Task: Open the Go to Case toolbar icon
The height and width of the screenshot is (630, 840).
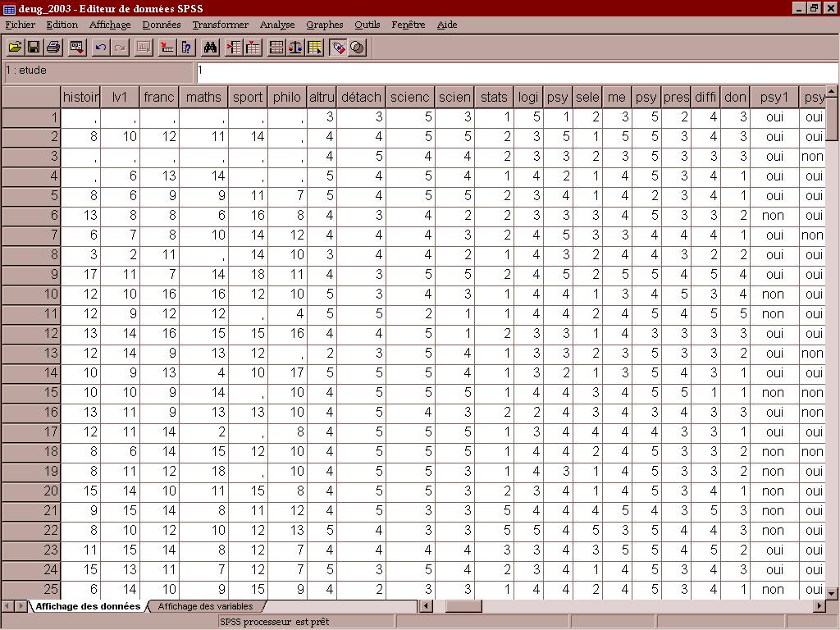Action: (167, 47)
